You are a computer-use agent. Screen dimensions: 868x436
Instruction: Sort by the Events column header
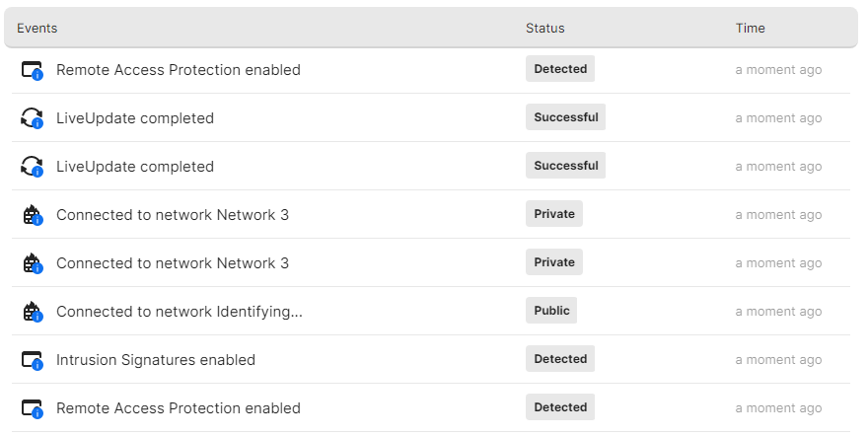click(37, 29)
